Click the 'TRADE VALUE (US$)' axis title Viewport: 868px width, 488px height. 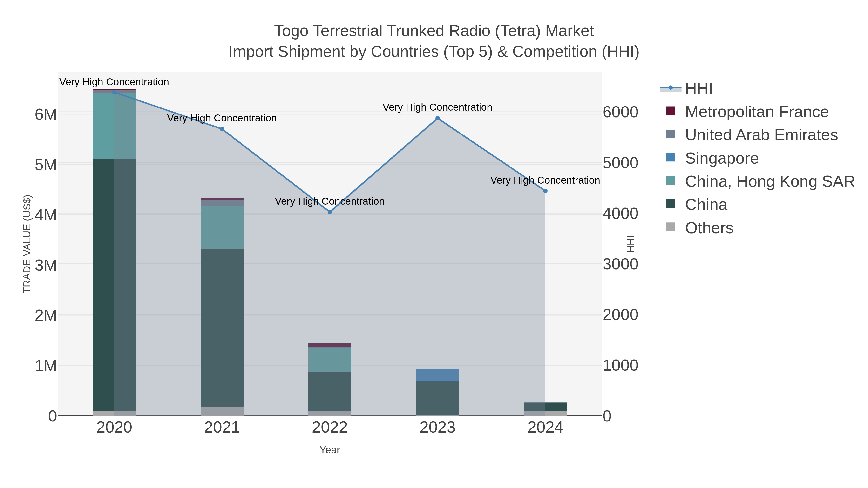coord(27,244)
